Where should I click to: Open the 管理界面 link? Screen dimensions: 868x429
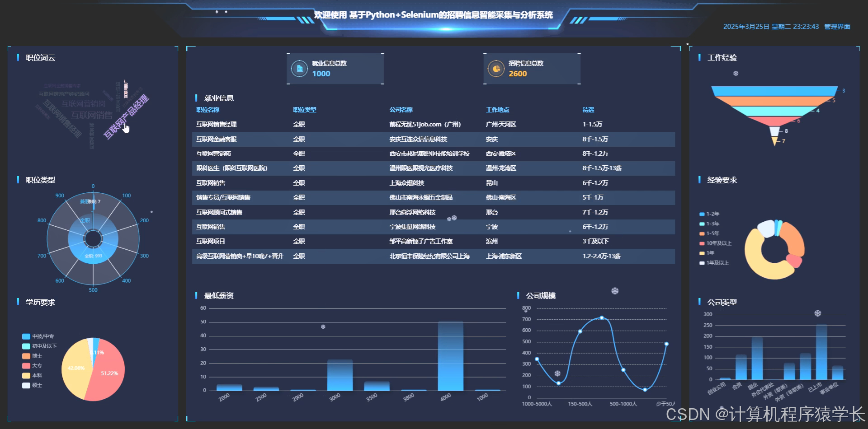click(837, 27)
